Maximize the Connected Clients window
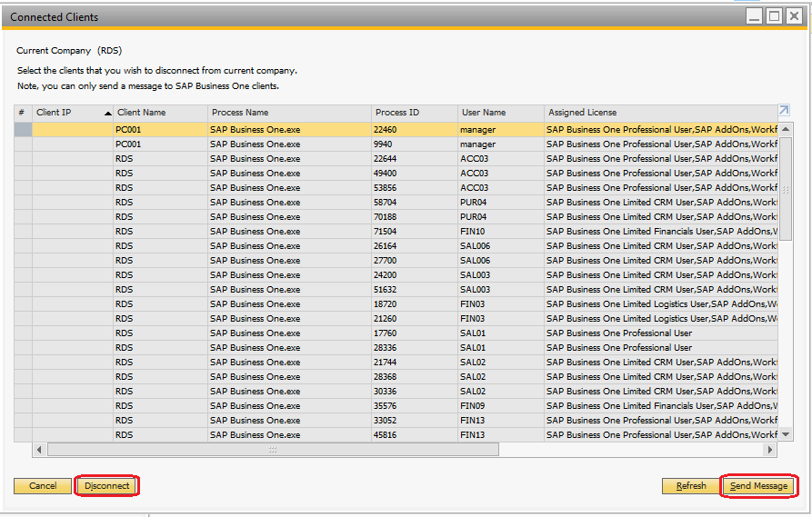Image resolution: width=812 pixels, height=517 pixels. pos(774,16)
